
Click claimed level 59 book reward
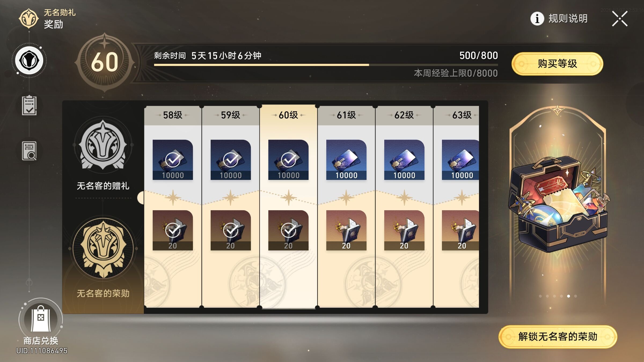pos(230,230)
